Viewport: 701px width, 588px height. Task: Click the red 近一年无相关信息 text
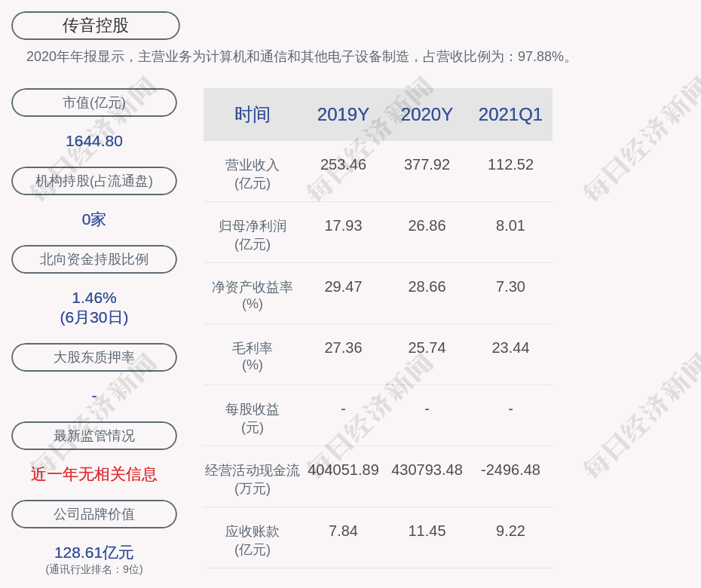tap(94, 474)
